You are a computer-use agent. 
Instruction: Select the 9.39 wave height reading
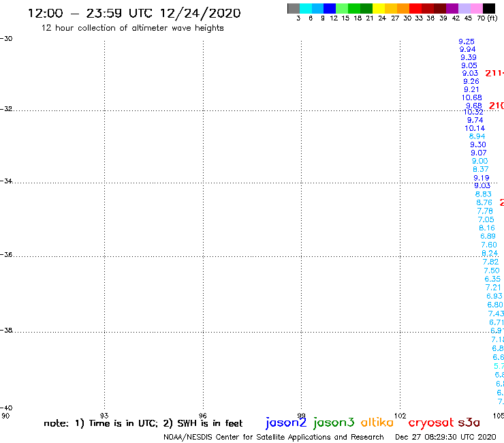[469, 57]
